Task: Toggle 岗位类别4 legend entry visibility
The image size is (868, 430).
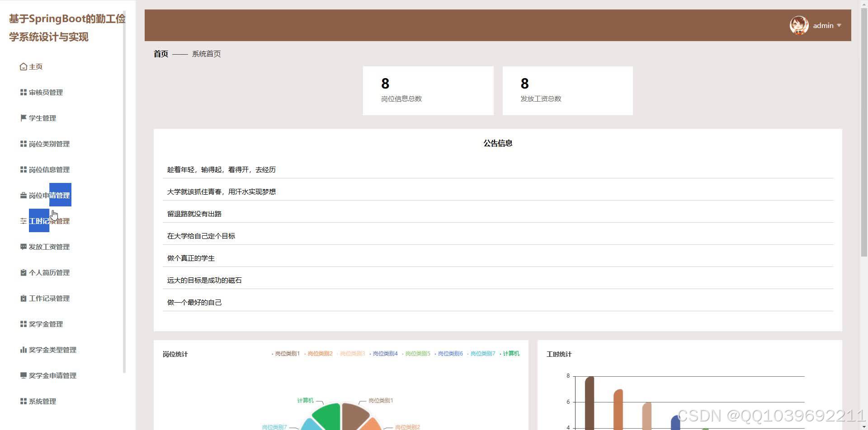Action: 384,354
